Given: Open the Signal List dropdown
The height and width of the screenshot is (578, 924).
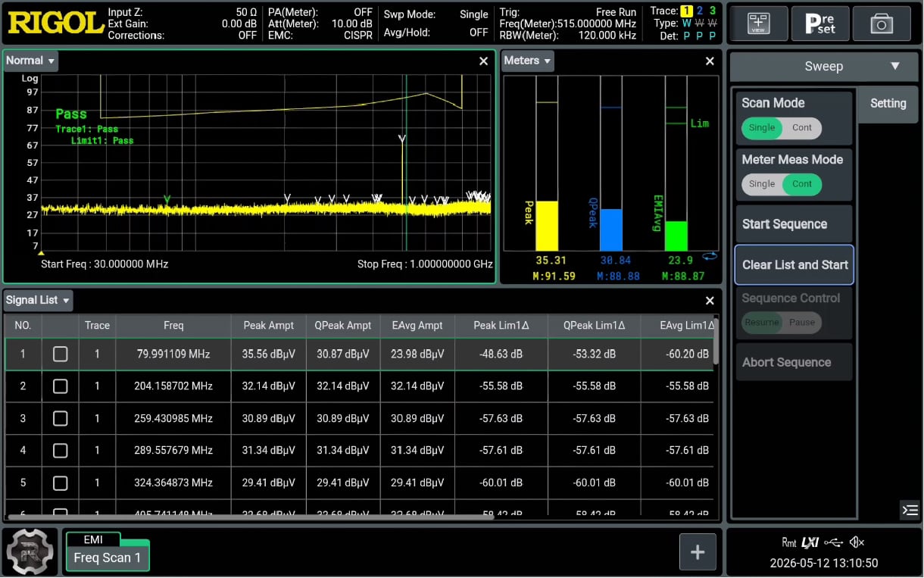Looking at the screenshot, I should (x=39, y=300).
